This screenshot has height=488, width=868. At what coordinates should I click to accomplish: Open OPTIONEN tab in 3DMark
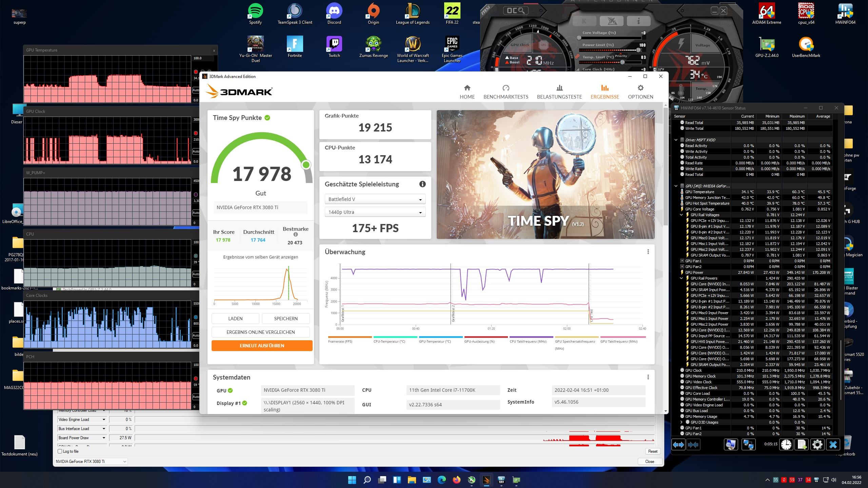click(x=640, y=92)
